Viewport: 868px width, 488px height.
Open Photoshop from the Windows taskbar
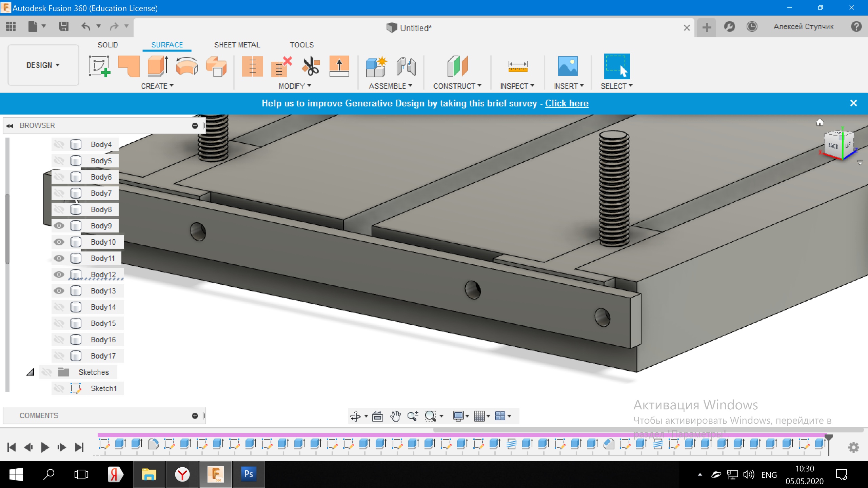(x=249, y=474)
